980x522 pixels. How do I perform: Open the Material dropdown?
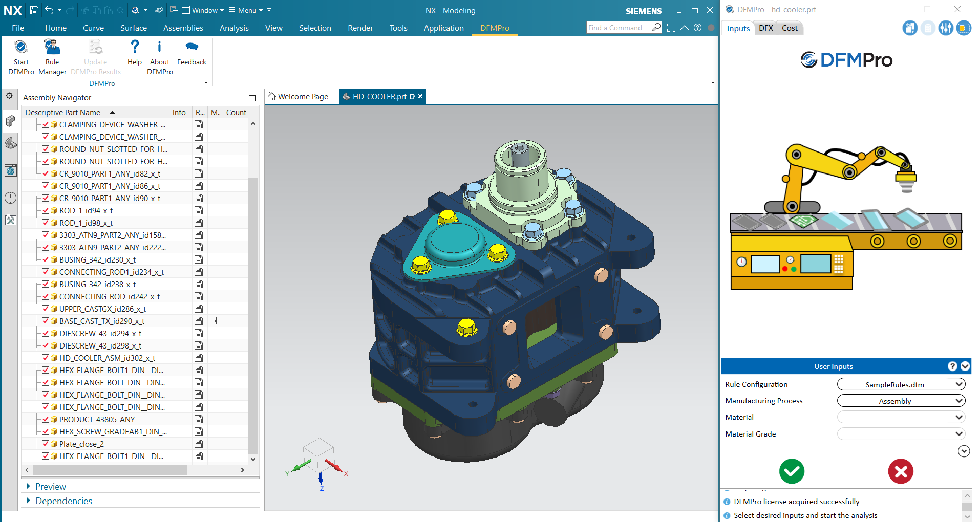pyautogui.click(x=901, y=417)
